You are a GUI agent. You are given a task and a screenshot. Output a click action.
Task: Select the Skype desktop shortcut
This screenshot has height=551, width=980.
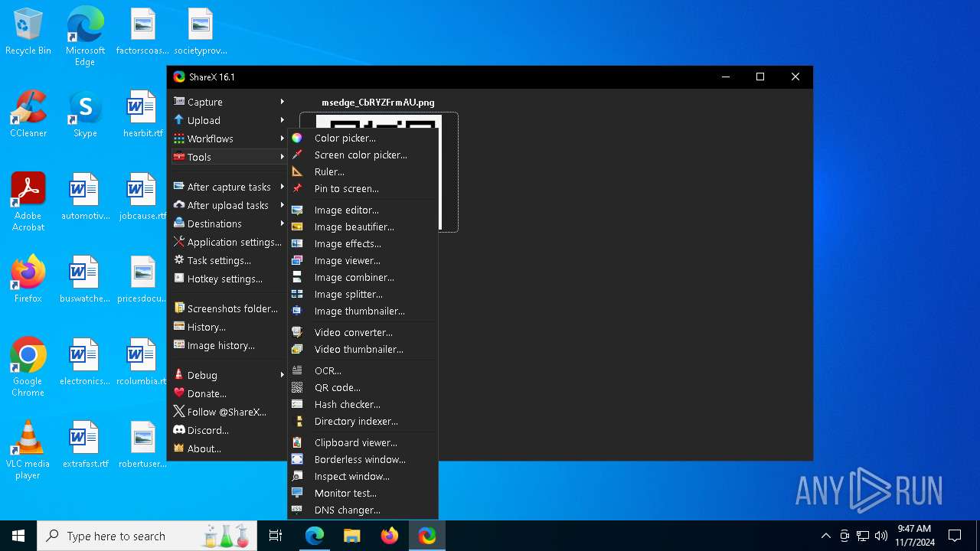pos(85,115)
